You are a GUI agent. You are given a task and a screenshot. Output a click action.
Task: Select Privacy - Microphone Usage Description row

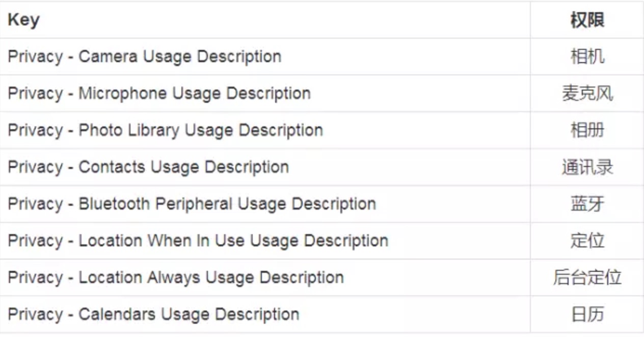tap(159, 94)
